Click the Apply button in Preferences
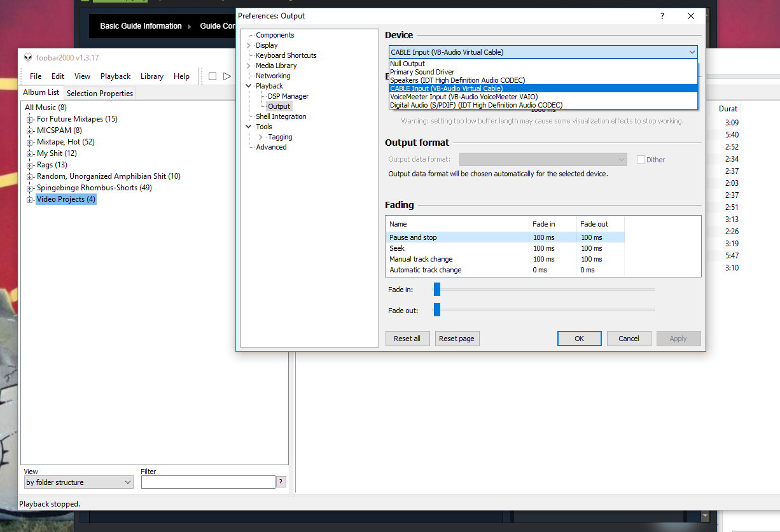The height and width of the screenshot is (532, 780). (x=678, y=339)
